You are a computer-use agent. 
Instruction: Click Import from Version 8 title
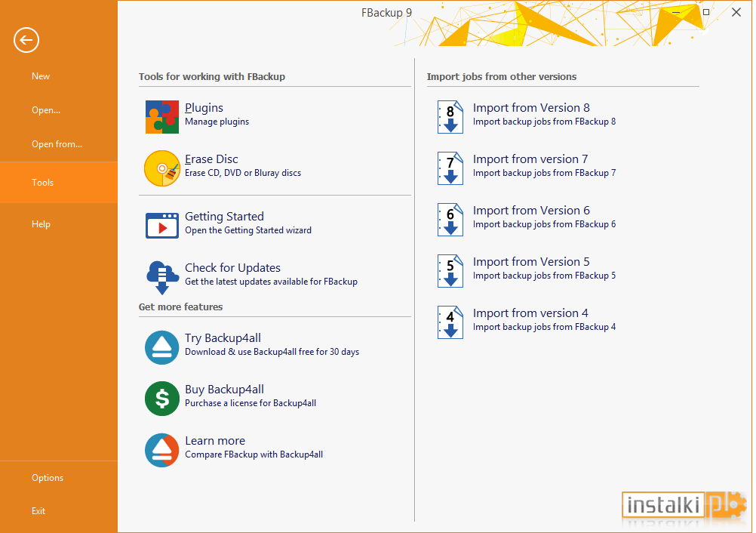tap(531, 107)
